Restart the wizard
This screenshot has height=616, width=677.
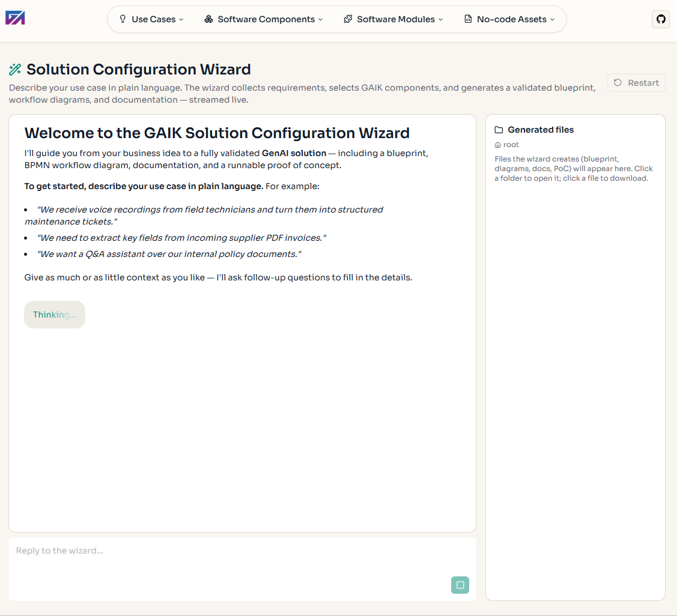636,82
